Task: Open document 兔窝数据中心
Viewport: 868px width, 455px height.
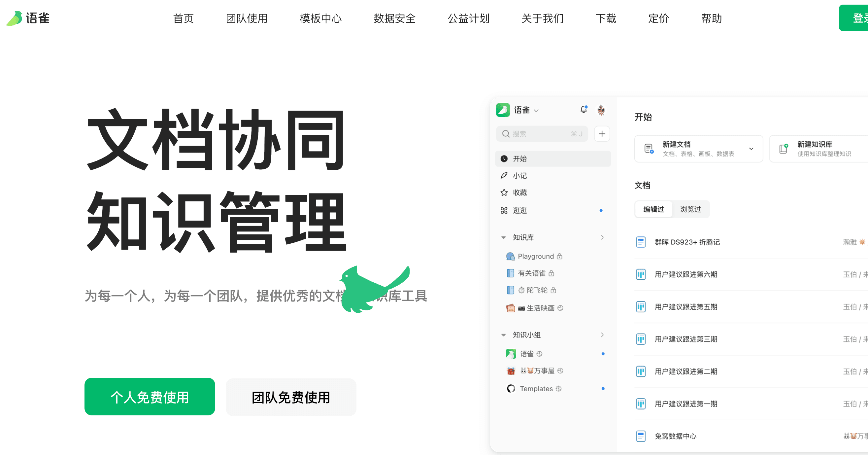Action: [x=675, y=436]
